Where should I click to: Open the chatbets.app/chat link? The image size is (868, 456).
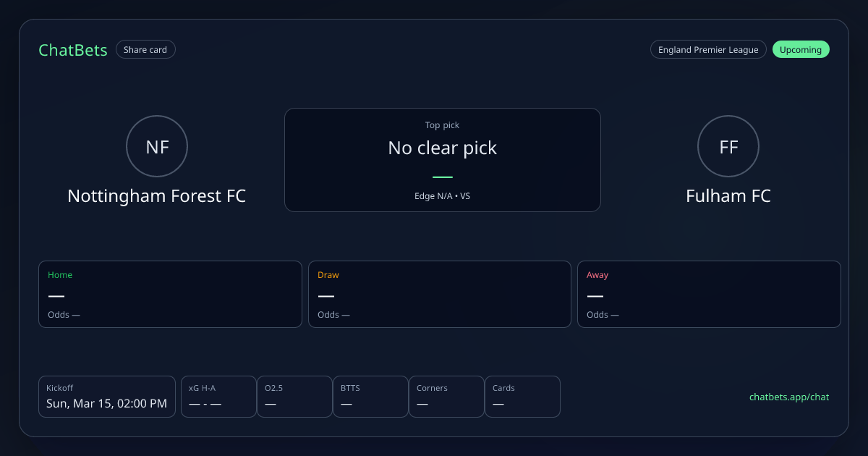[789, 397]
